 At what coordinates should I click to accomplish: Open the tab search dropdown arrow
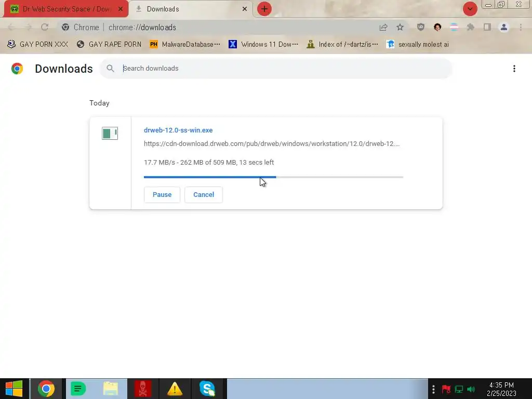coord(470,9)
